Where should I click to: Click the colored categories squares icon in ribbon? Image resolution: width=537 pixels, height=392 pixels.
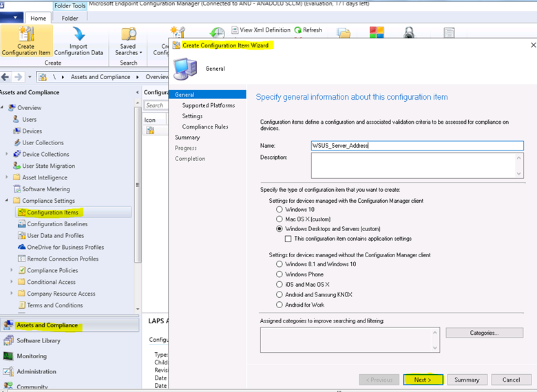point(377,32)
